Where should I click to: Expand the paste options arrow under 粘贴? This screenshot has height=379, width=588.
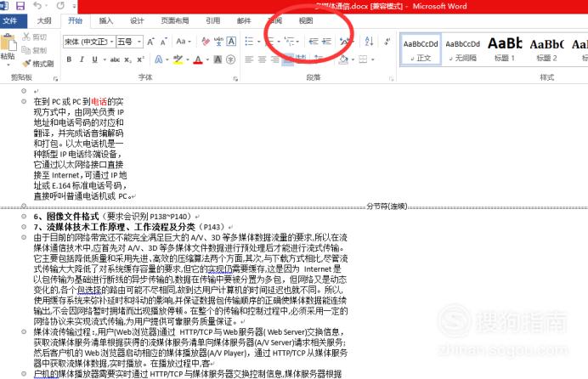pos(8,65)
